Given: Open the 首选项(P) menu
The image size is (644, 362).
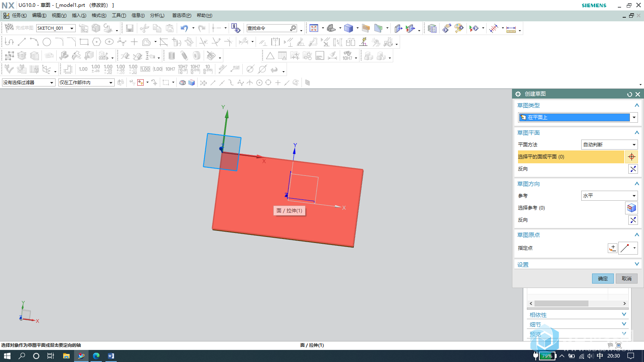Looking at the screenshot, I should (182, 15).
